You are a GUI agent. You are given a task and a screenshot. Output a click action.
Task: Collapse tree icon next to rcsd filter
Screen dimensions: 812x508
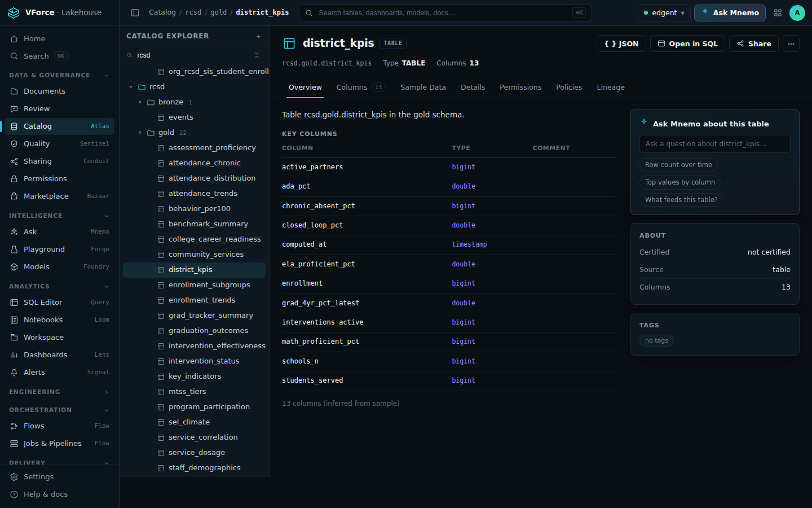(x=257, y=55)
